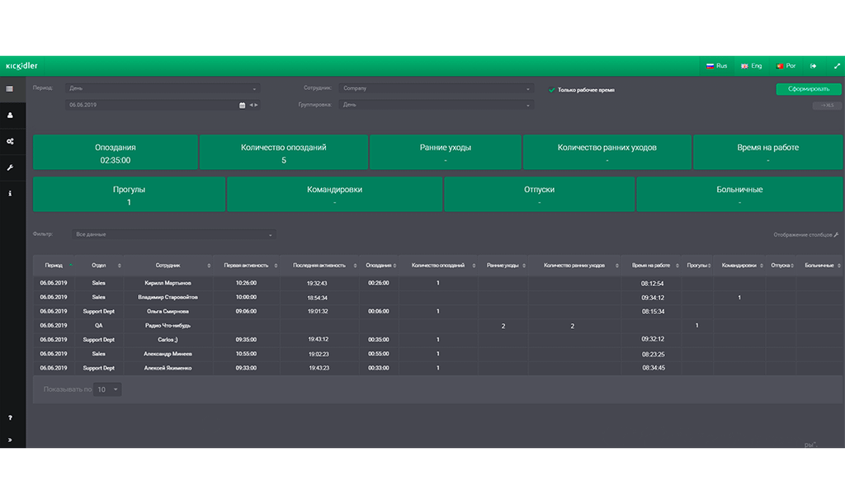This screenshot has height=504, width=845.
Task: Switch language to Eng
Action: (x=751, y=66)
